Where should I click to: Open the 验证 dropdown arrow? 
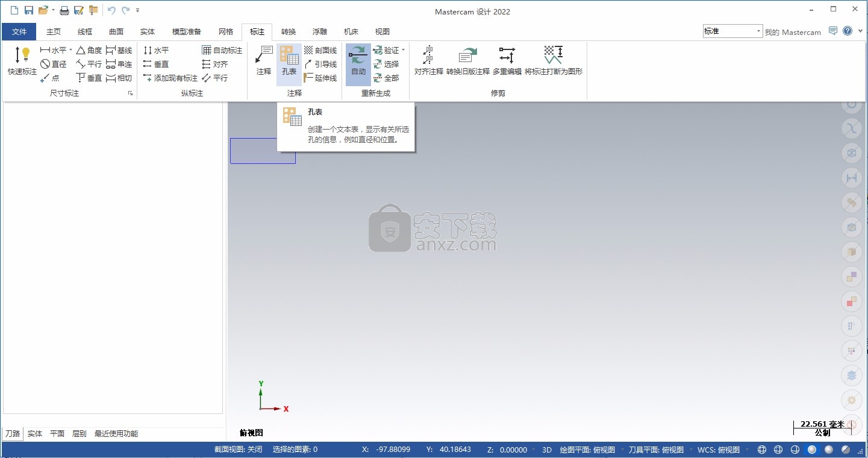(x=403, y=50)
